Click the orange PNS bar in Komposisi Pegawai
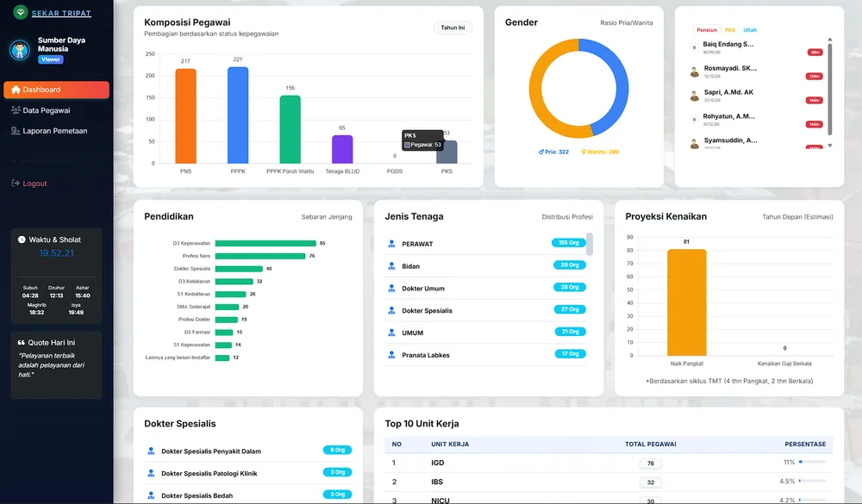This screenshot has height=504, width=862. (186, 116)
